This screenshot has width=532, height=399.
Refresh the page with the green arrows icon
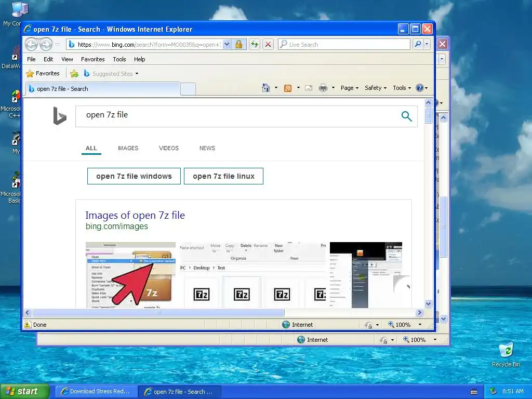[255, 45]
